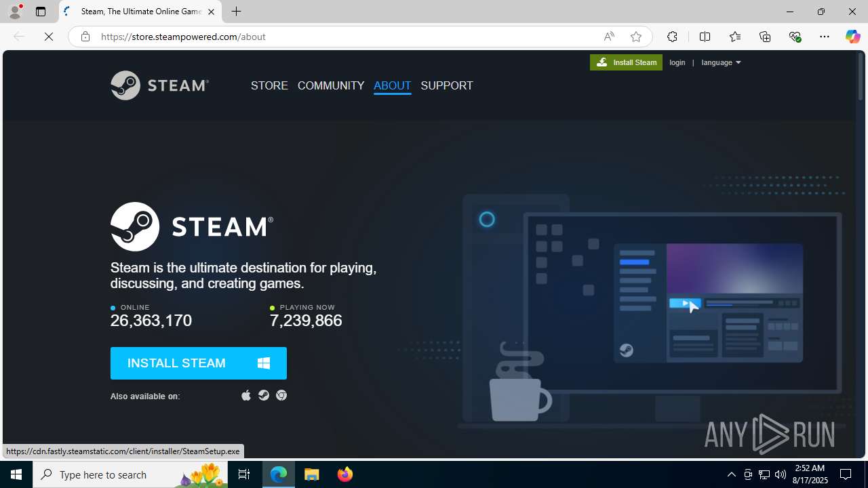Click the large Steam hero logo
The height and width of the screenshot is (488, 868).
[192, 226]
